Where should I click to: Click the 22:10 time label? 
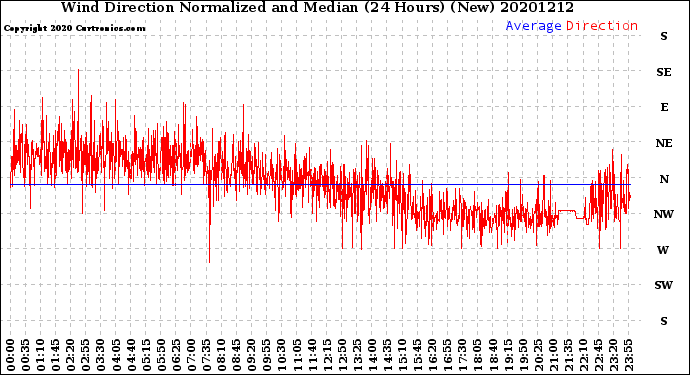pos(583,355)
